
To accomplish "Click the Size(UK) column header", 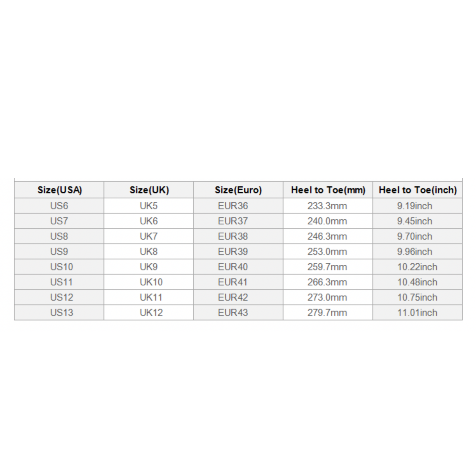I will click(x=149, y=190).
